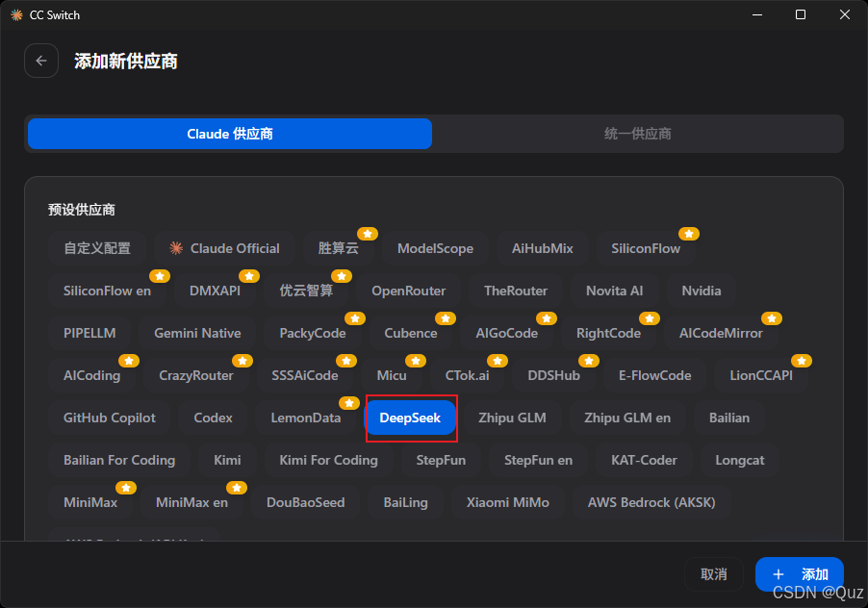
Task: Click the star badge on LemonData
Action: (349, 403)
